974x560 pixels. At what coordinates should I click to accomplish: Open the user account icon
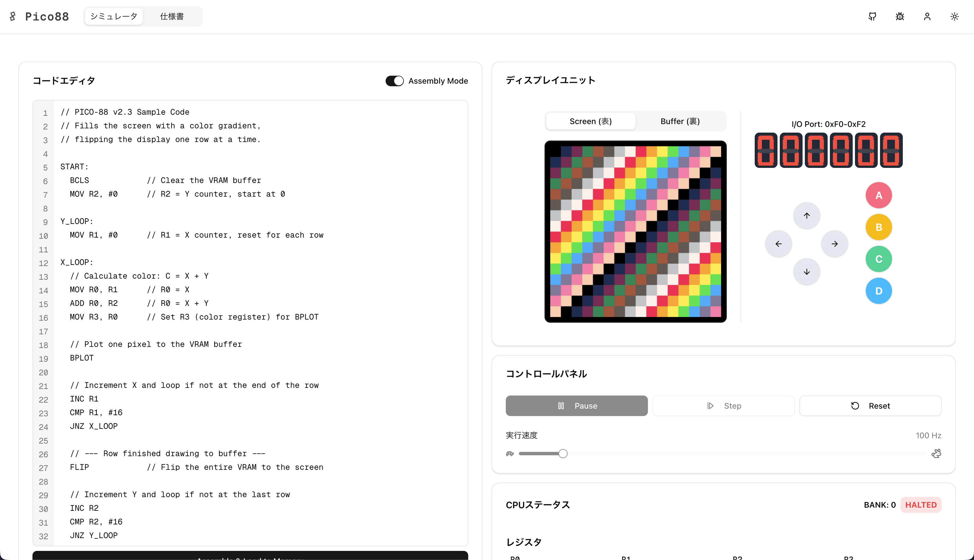point(927,17)
